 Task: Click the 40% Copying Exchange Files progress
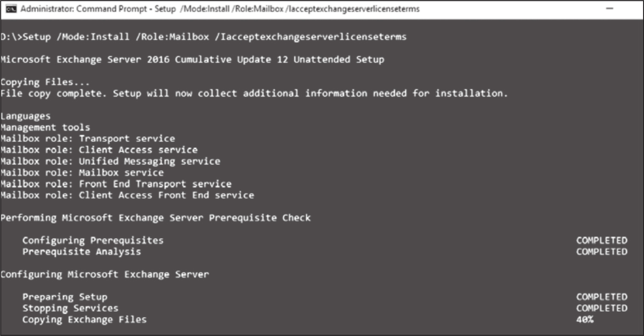tap(585, 320)
